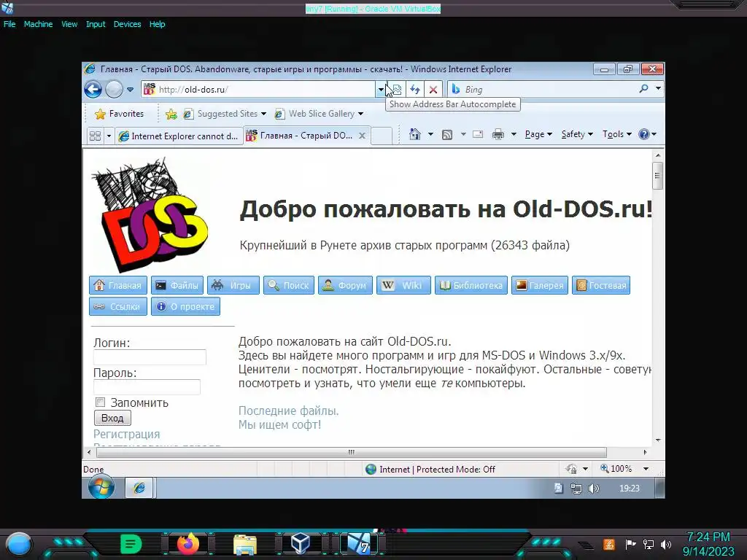Open the Recent Pages dropdown beside Forward
The width and height of the screenshot is (747, 560).
(130, 90)
